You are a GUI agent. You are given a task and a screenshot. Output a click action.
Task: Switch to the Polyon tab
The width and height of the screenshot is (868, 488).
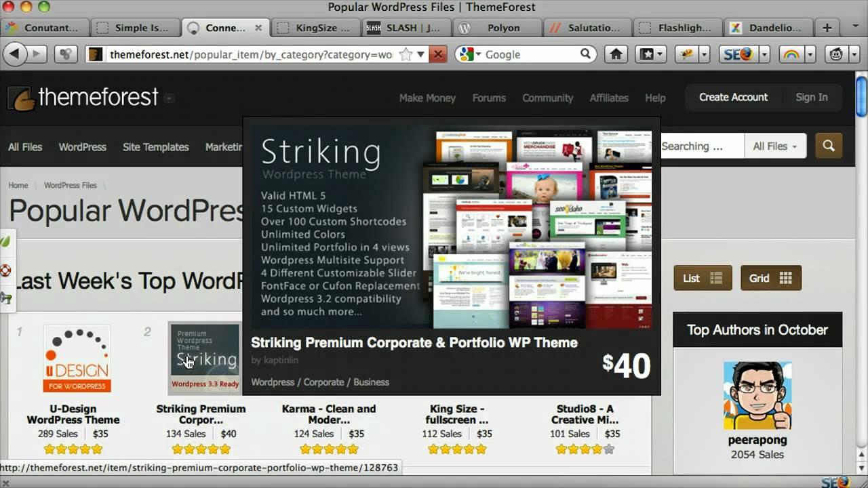496,28
